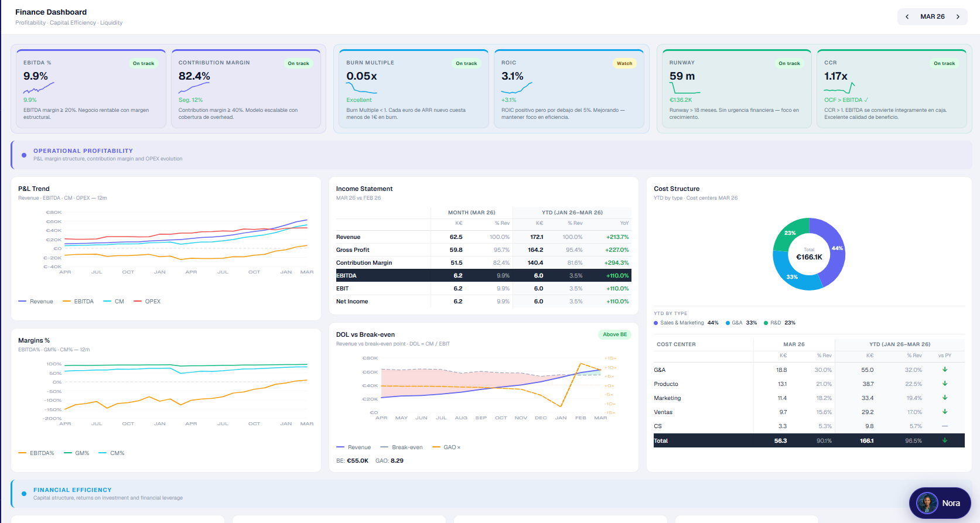980x523 pixels.
Task: Click the Watch badge on ROIC card
Action: point(624,63)
